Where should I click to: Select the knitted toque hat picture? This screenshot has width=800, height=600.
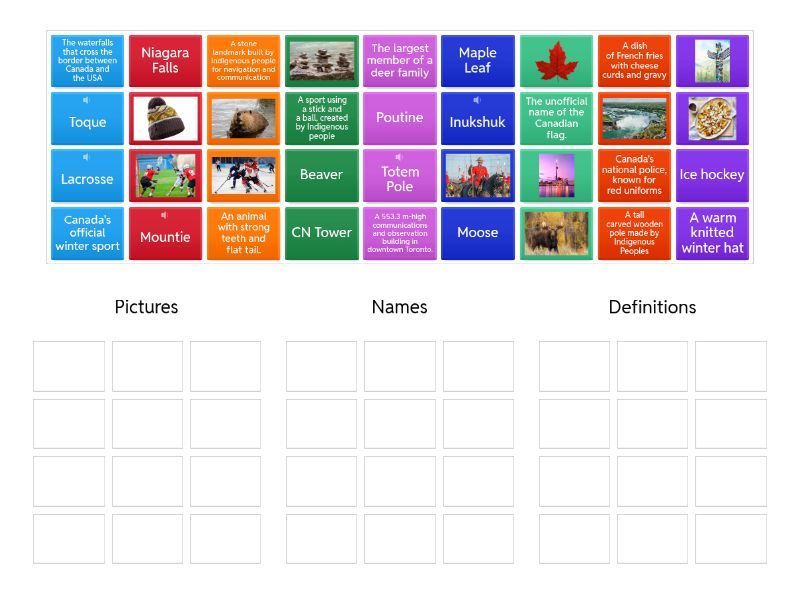[165, 119]
